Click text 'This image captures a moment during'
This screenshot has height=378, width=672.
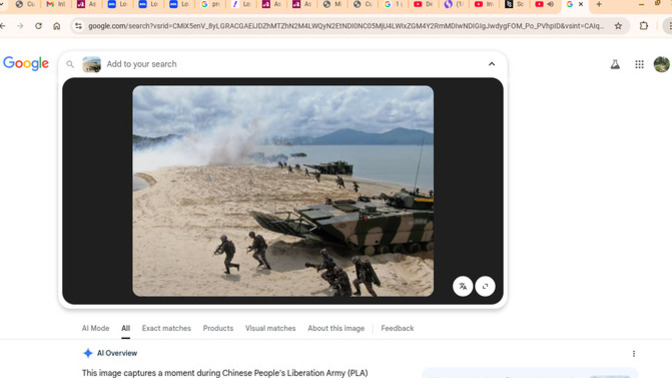[x=151, y=373]
